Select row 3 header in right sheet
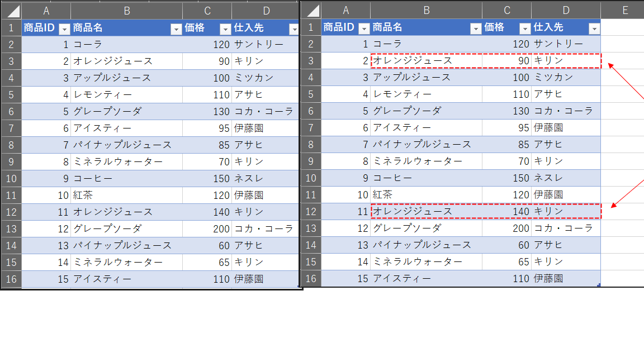 point(311,61)
